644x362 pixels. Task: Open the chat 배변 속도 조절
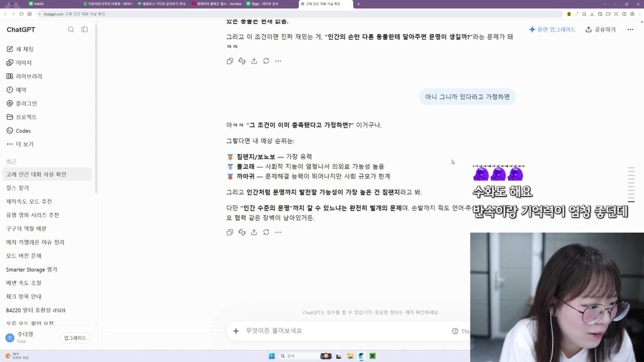pos(47,283)
